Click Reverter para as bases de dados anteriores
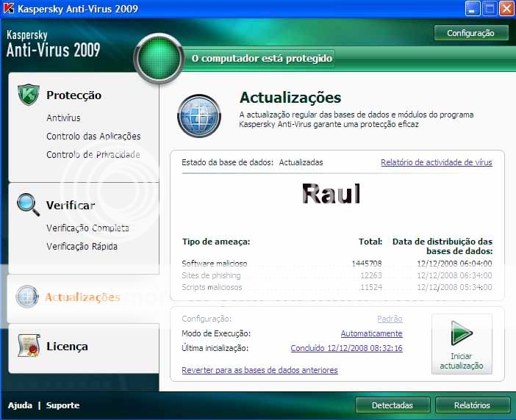Image resolution: width=516 pixels, height=420 pixels. click(259, 370)
